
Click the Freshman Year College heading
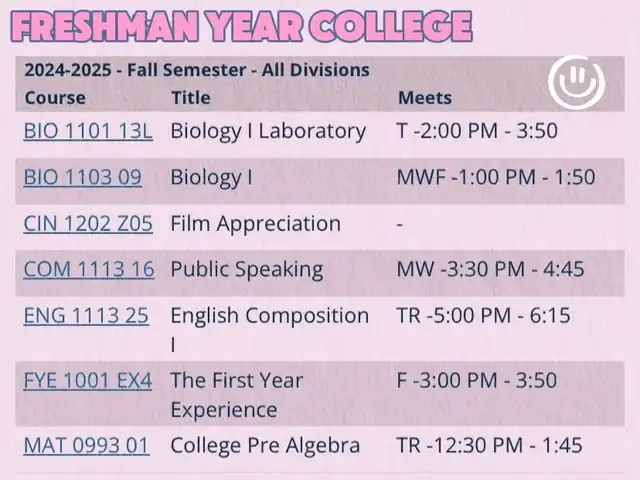coord(242,27)
